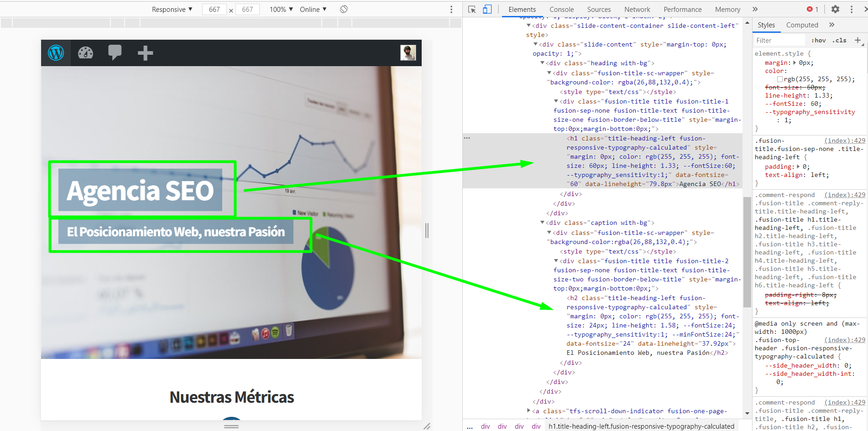
Task: Switch to the Console tab
Action: [x=561, y=9]
